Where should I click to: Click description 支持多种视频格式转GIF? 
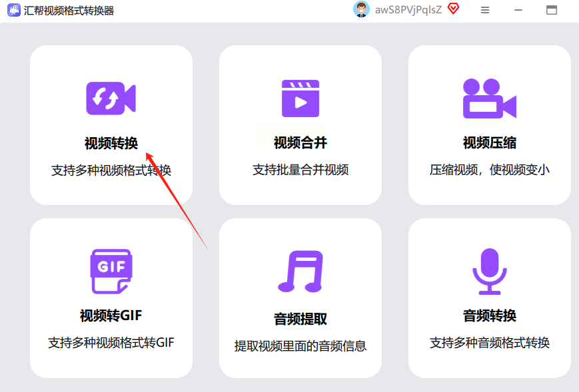point(111,343)
